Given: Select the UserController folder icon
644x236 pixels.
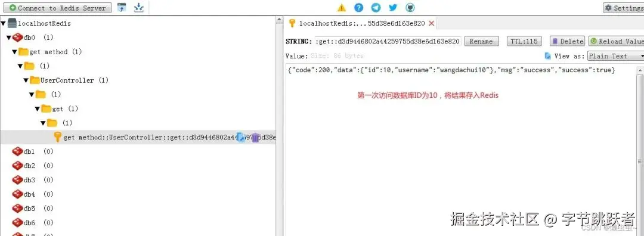Looking at the screenshot, I should 35,80.
